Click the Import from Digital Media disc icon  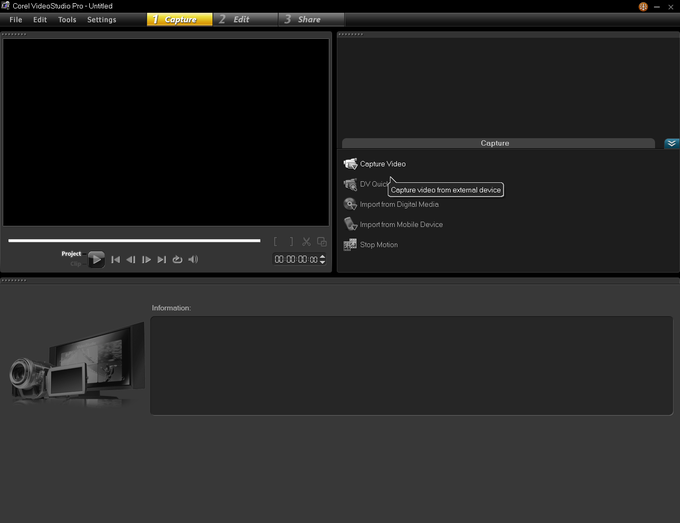(x=350, y=204)
